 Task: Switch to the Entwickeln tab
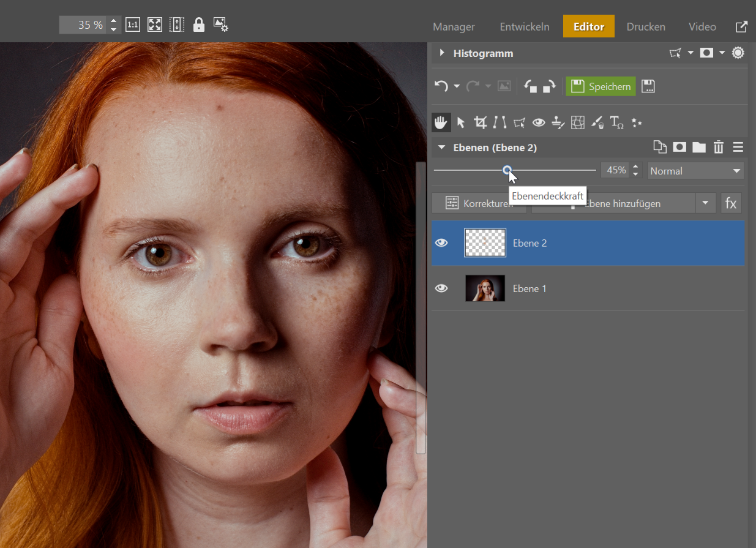pos(525,27)
